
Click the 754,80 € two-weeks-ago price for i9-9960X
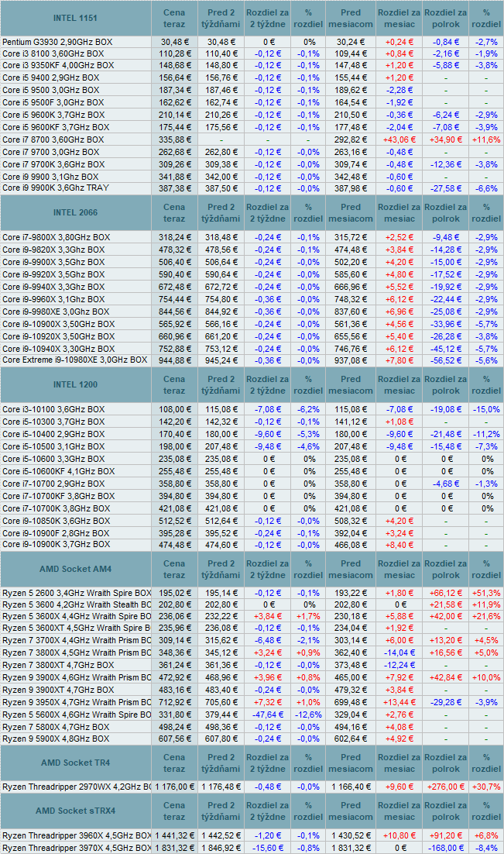pos(221,300)
